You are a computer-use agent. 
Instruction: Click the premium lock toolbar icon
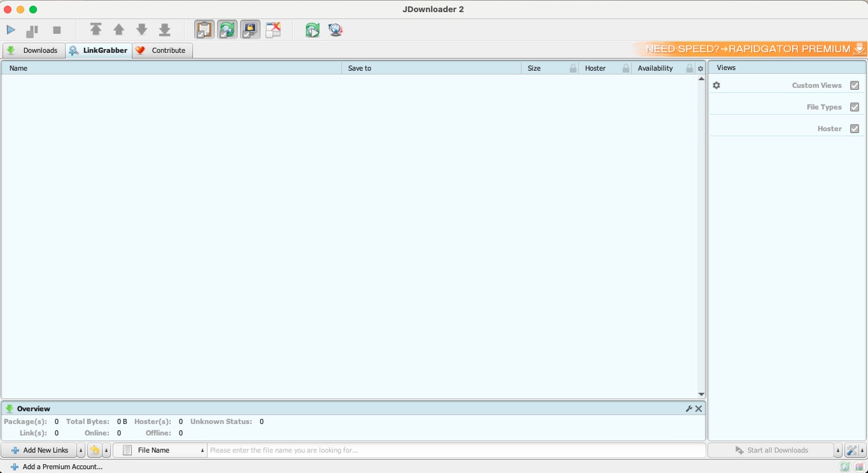pos(250,29)
